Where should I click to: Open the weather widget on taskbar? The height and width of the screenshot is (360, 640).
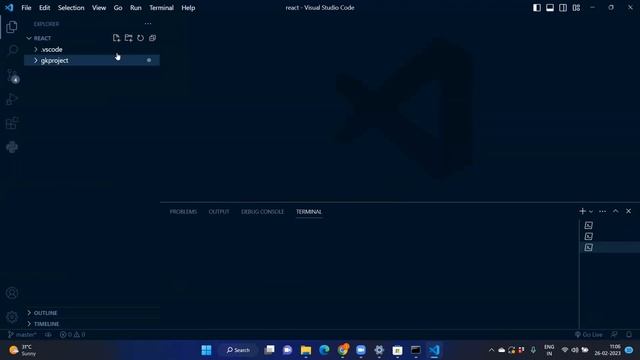pos(23,350)
